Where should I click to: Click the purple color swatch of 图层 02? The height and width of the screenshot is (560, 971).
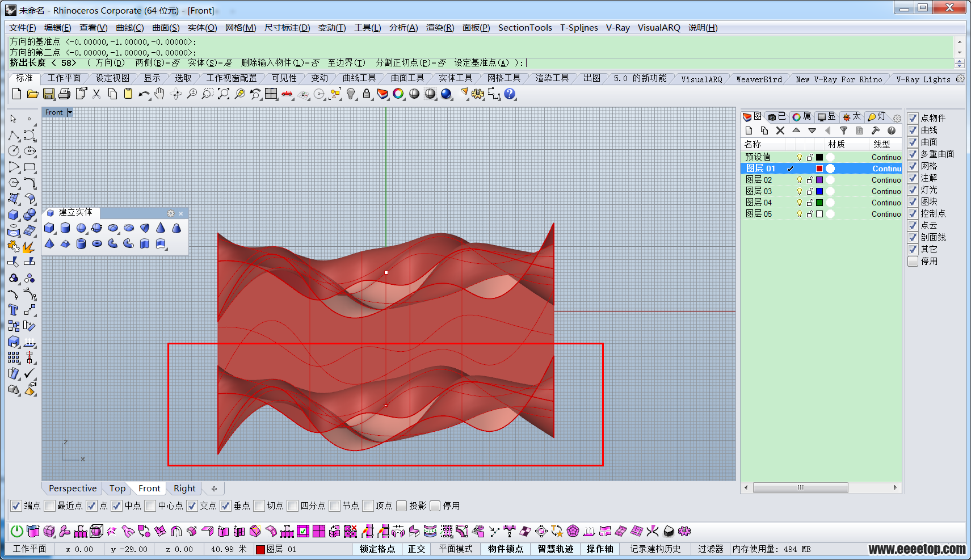819,180
